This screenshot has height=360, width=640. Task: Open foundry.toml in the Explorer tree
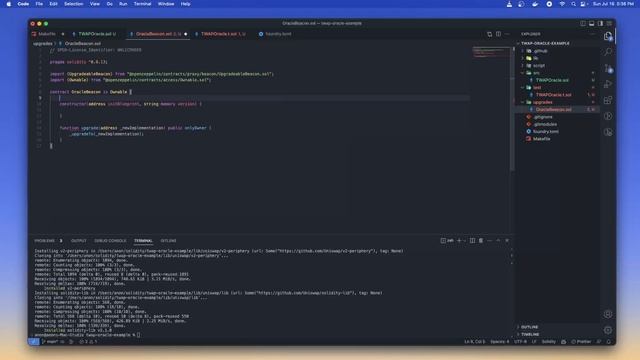(546, 131)
